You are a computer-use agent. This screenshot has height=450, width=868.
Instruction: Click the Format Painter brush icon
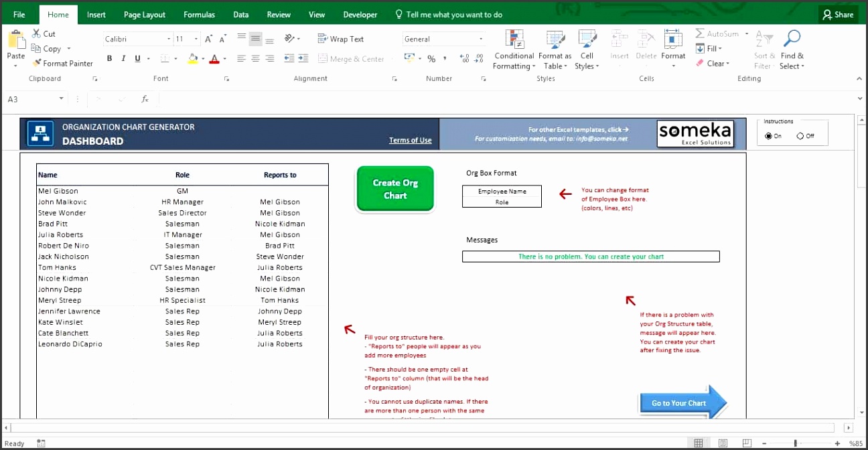(37, 64)
